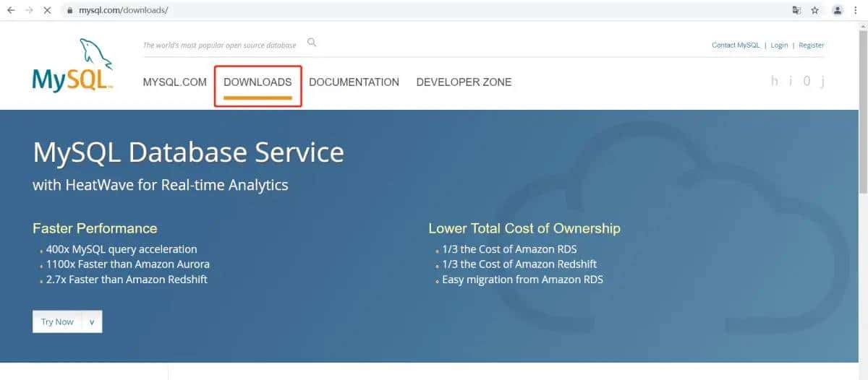The image size is (868, 380).
Task: Click '1100x Faster than Amazon Aurora' bullet
Action: tap(127, 264)
